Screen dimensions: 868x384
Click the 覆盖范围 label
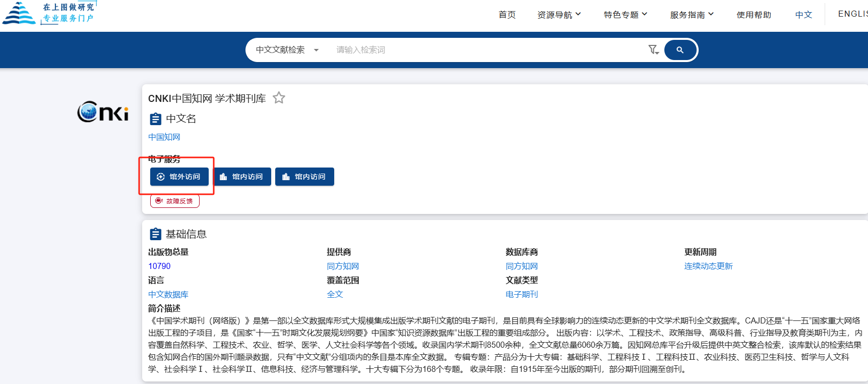343,280
